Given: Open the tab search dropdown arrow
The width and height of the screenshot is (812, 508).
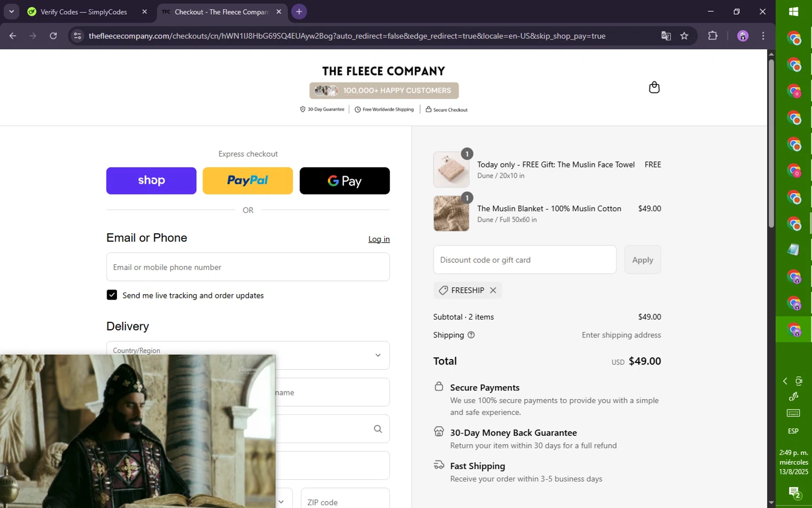Looking at the screenshot, I should pyautogui.click(x=11, y=11).
